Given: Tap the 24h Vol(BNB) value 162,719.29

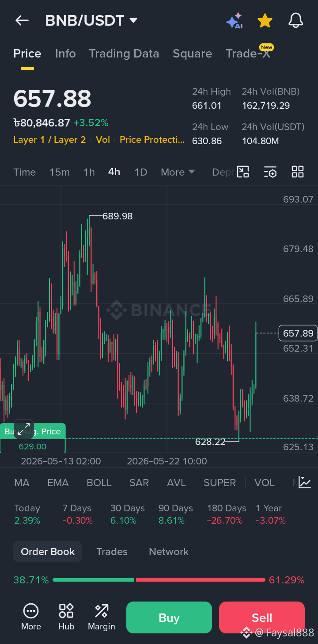Looking at the screenshot, I should (266, 106).
